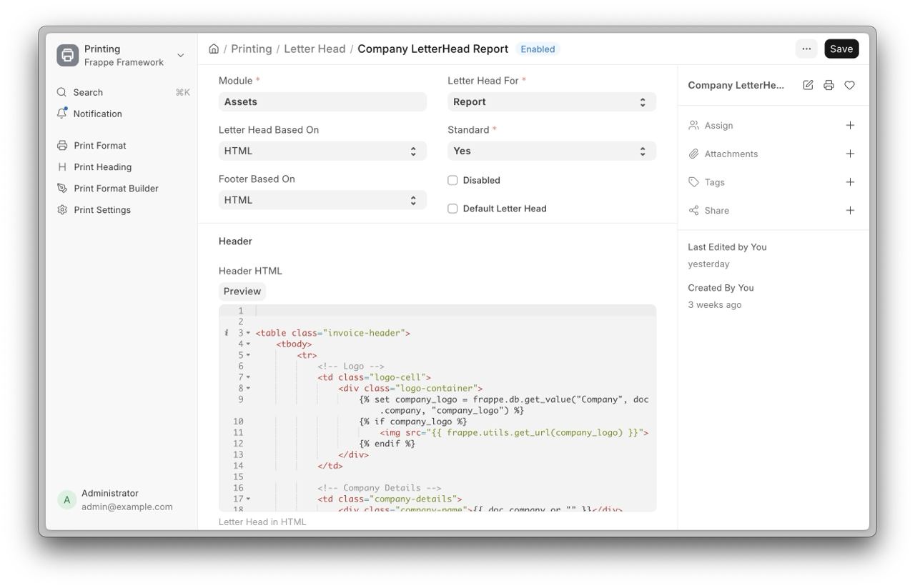
Task: Open the Letter Head For dropdown
Action: (x=551, y=102)
